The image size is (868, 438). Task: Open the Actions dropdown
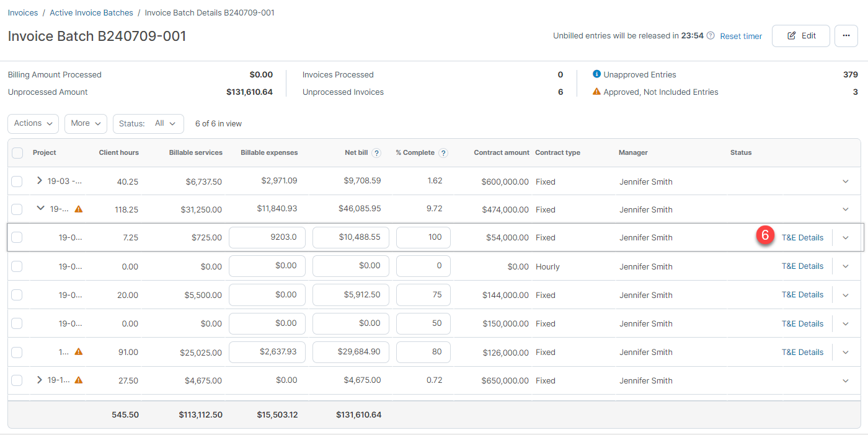33,123
